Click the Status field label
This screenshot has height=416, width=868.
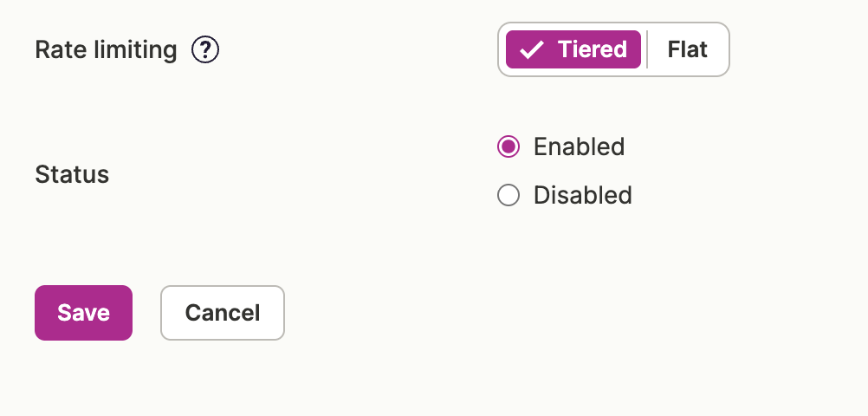coord(72,174)
